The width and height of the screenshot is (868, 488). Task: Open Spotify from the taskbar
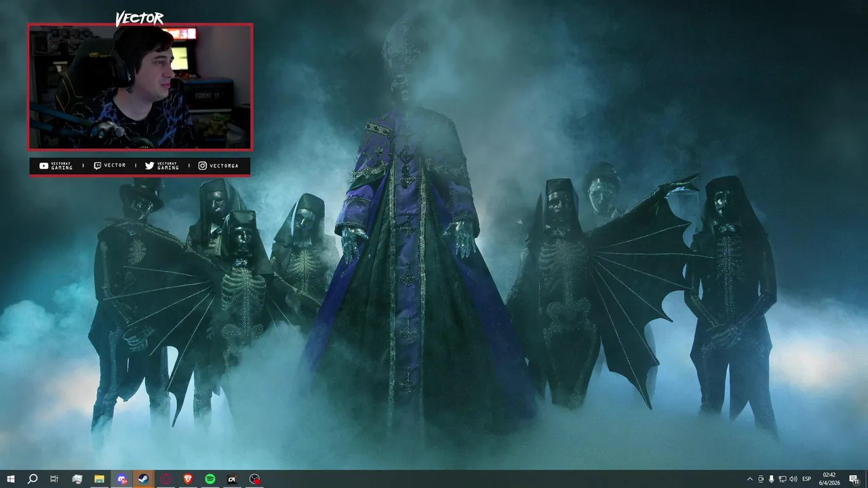click(x=210, y=479)
